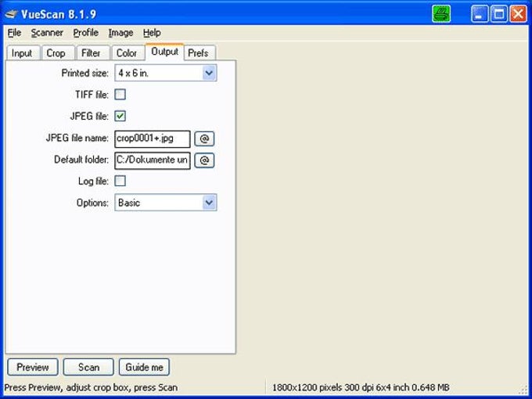This screenshot has height=399, width=532.
Task: Select the Output tab
Action: point(164,52)
